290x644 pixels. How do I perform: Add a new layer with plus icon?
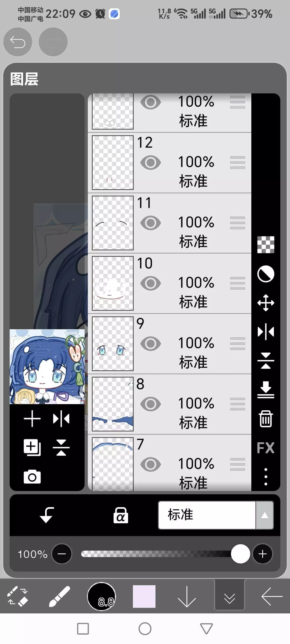32,419
